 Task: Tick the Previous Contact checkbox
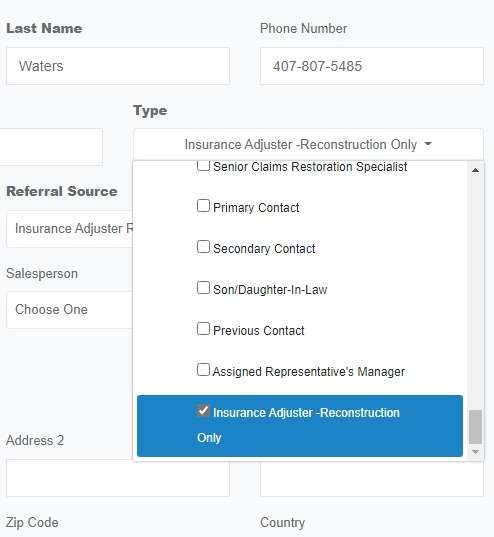203,329
